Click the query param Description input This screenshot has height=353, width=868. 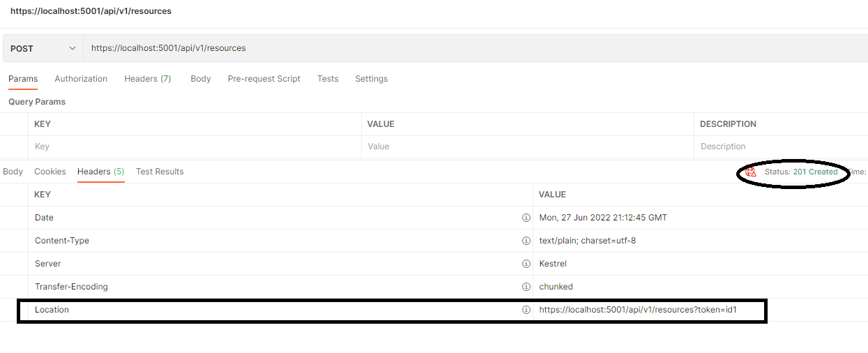(x=781, y=147)
